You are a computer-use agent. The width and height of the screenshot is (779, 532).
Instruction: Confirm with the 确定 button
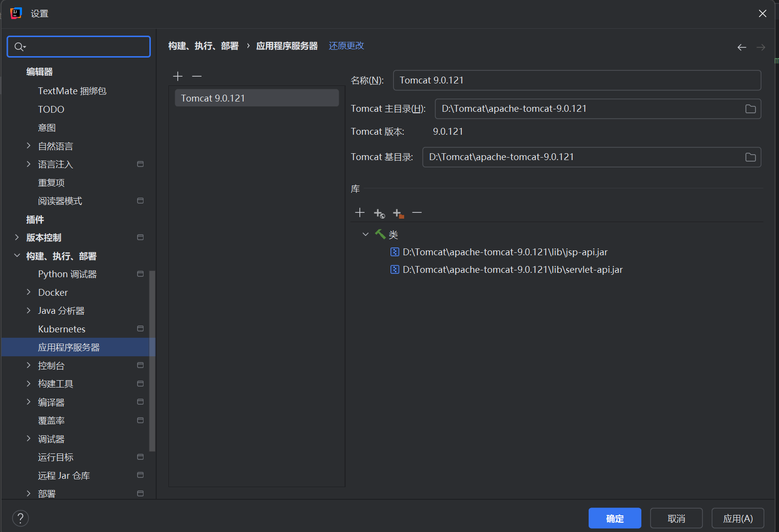[x=615, y=518]
